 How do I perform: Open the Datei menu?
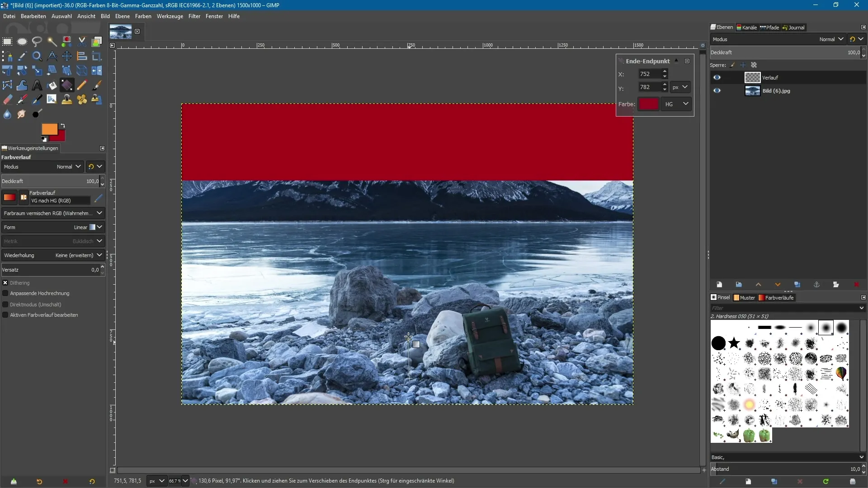click(x=9, y=16)
